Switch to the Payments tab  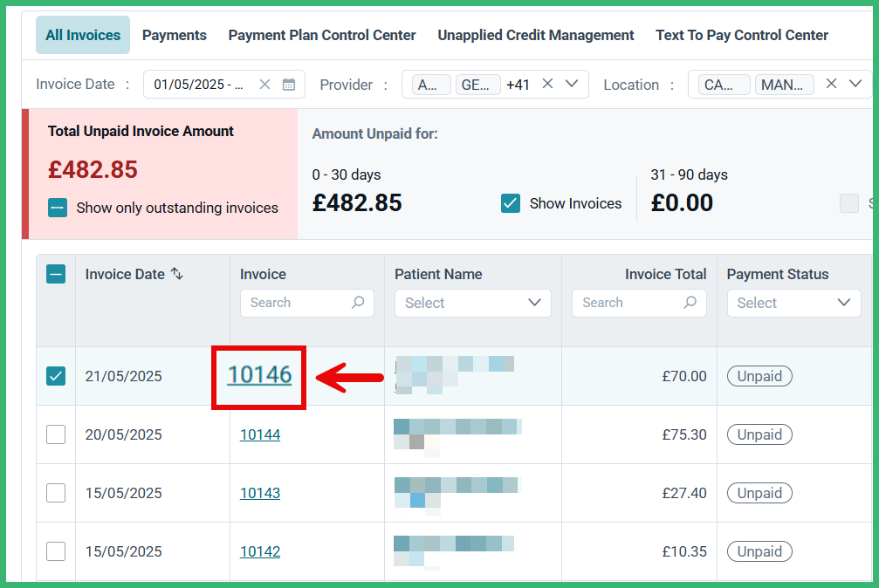[174, 35]
